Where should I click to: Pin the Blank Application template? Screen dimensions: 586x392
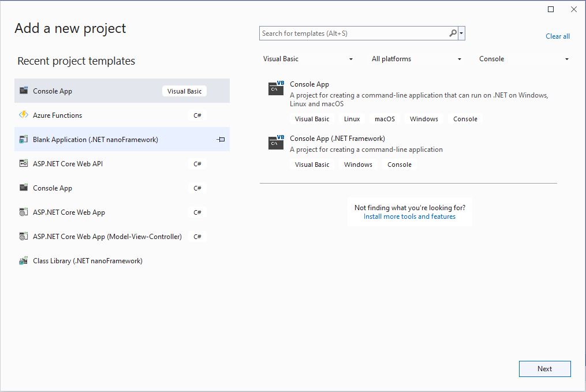pos(221,140)
